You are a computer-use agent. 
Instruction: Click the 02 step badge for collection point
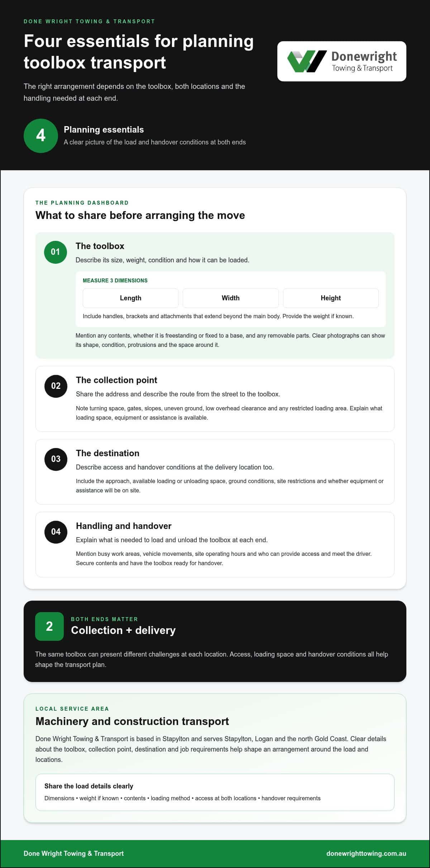pyautogui.click(x=56, y=386)
